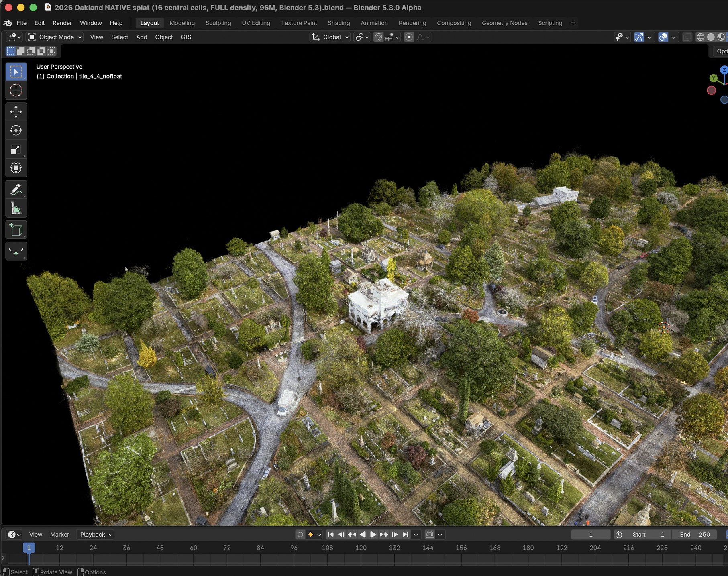Open the Blender logo menu
This screenshot has width=728, height=576.
point(8,23)
